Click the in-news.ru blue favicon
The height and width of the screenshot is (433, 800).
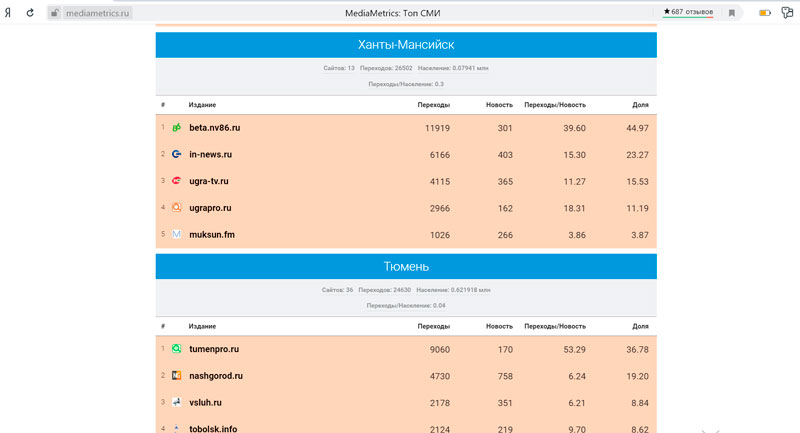tap(177, 155)
